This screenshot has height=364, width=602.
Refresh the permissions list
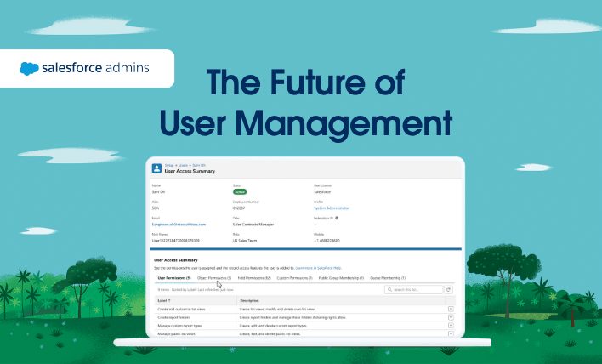click(448, 289)
